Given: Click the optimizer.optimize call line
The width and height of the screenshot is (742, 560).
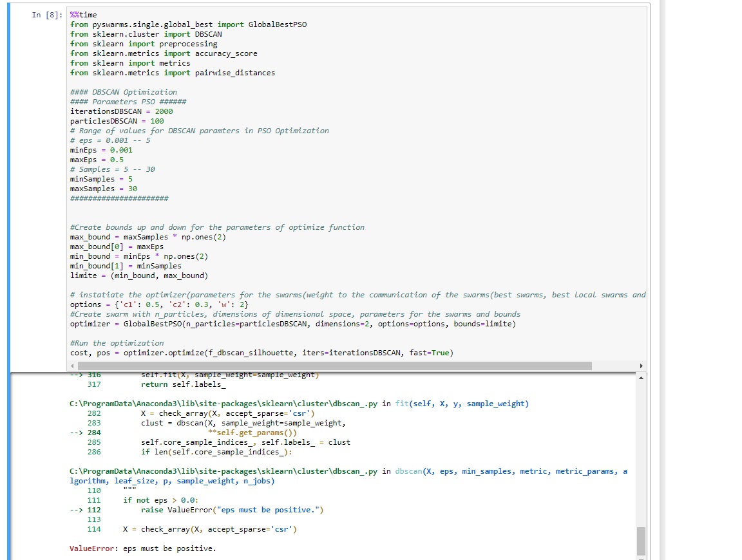Looking at the screenshot, I should pyautogui.click(x=213, y=352).
